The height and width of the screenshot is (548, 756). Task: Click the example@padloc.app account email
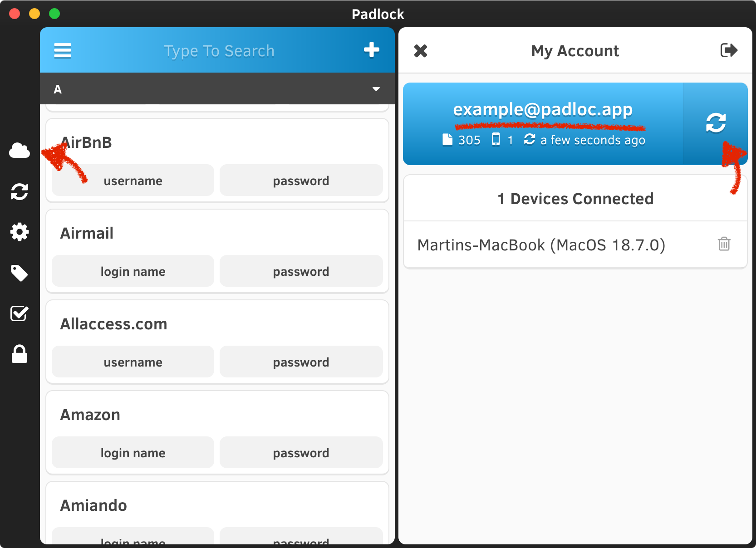coord(543,110)
